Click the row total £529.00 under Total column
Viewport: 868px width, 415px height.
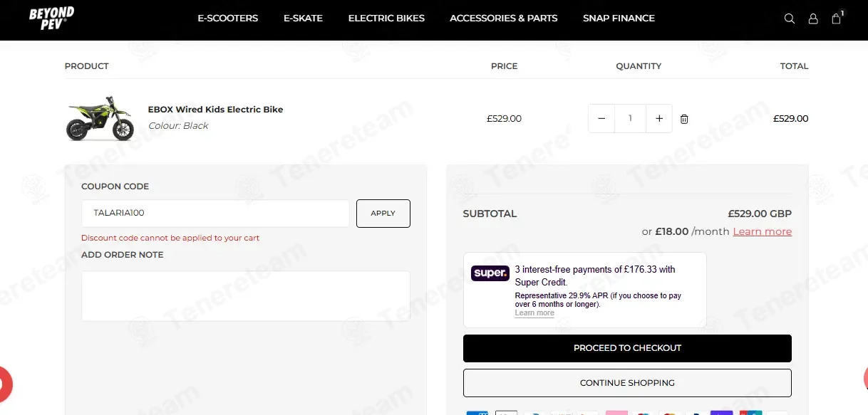point(791,119)
